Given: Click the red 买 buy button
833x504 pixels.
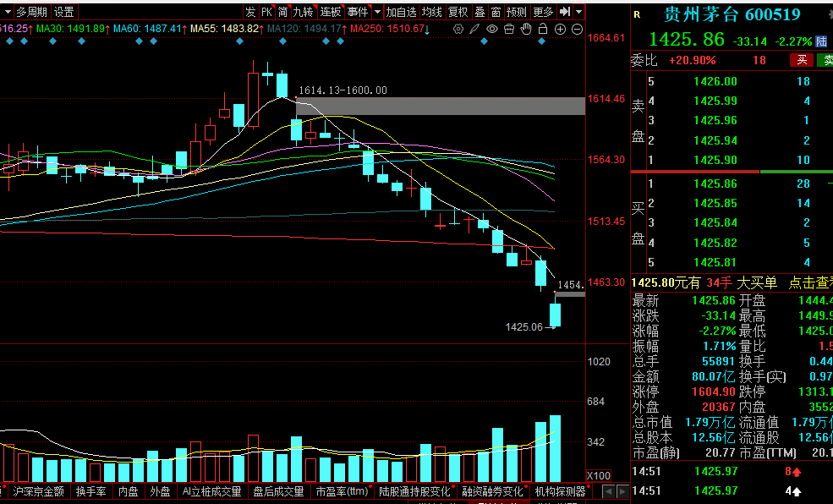Looking at the screenshot, I should click(x=802, y=60).
